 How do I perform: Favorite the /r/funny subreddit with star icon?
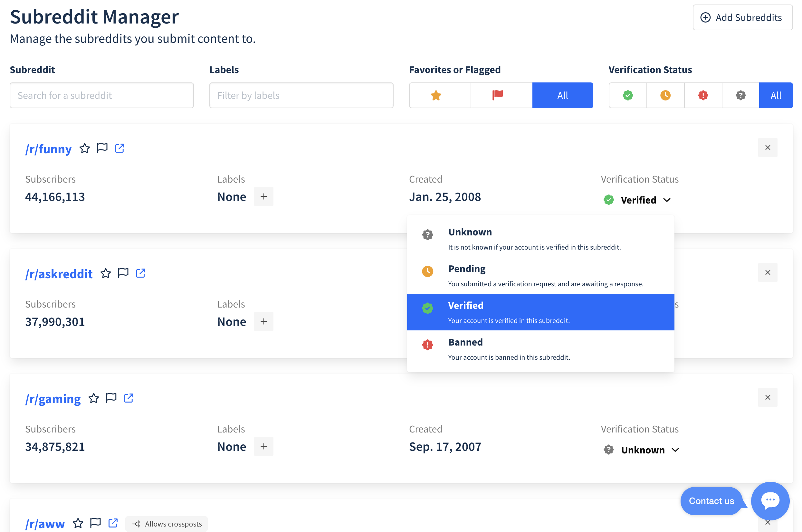tap(85, 148)
